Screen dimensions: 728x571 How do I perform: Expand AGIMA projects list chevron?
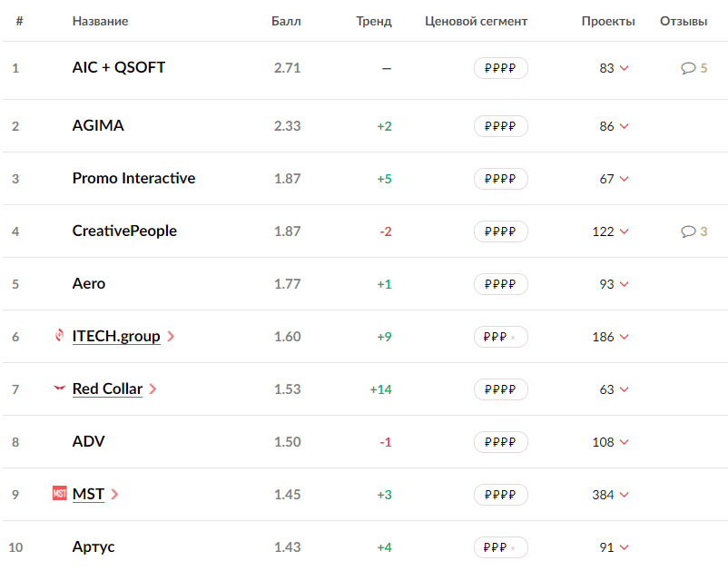pos(624,127)
